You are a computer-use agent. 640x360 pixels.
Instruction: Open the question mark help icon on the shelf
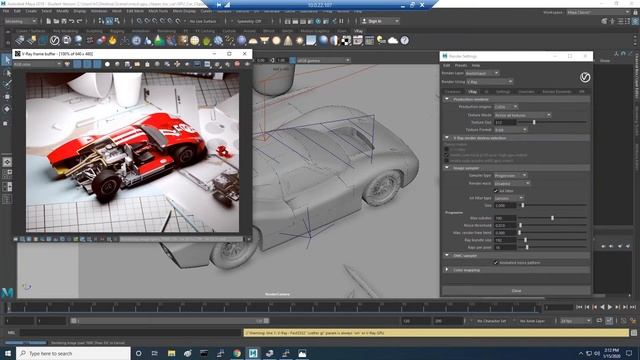404,40
